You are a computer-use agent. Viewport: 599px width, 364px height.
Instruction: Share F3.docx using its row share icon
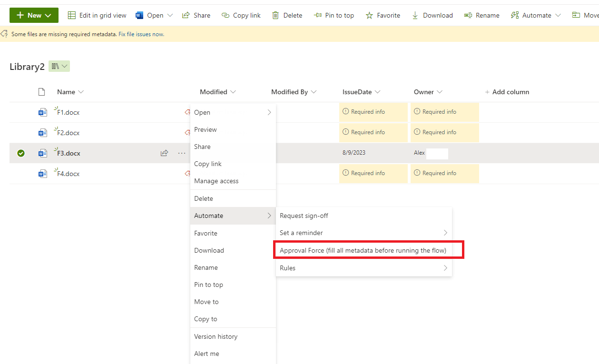(164, 153)
